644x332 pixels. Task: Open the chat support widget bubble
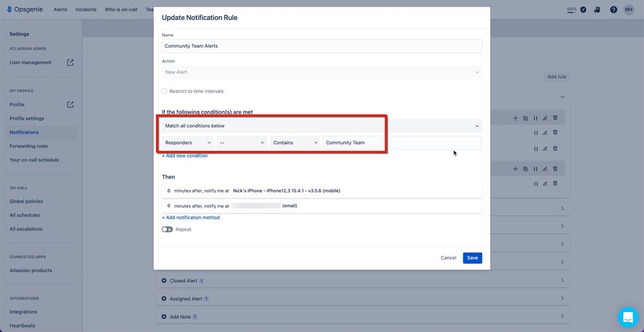click(x=628, y=317)
